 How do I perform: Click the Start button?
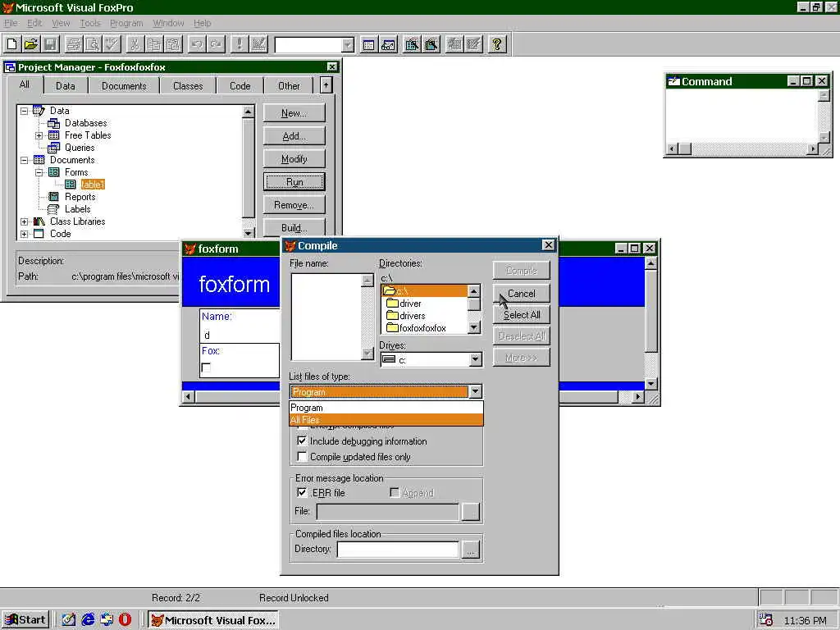(x=25, y=620)
